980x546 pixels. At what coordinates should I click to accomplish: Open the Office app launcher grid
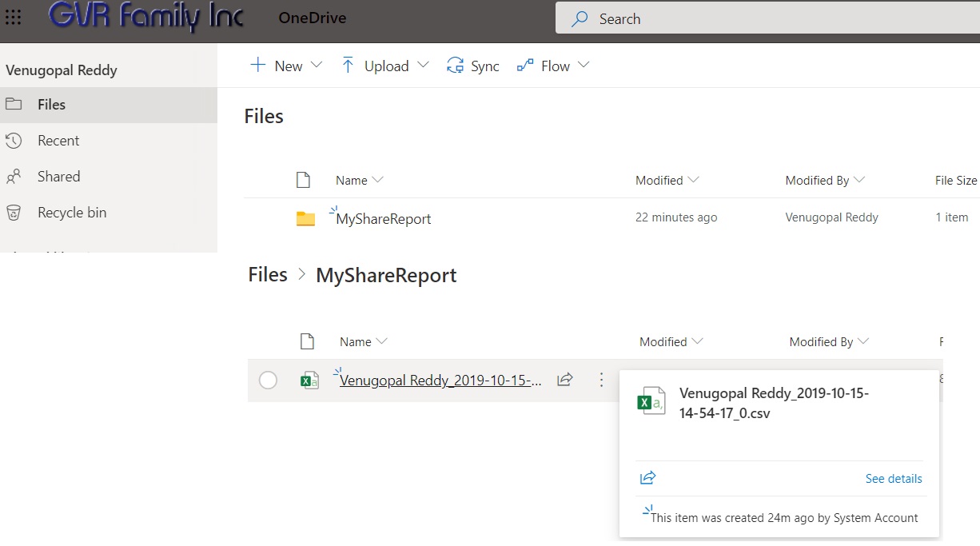(13, 18)
